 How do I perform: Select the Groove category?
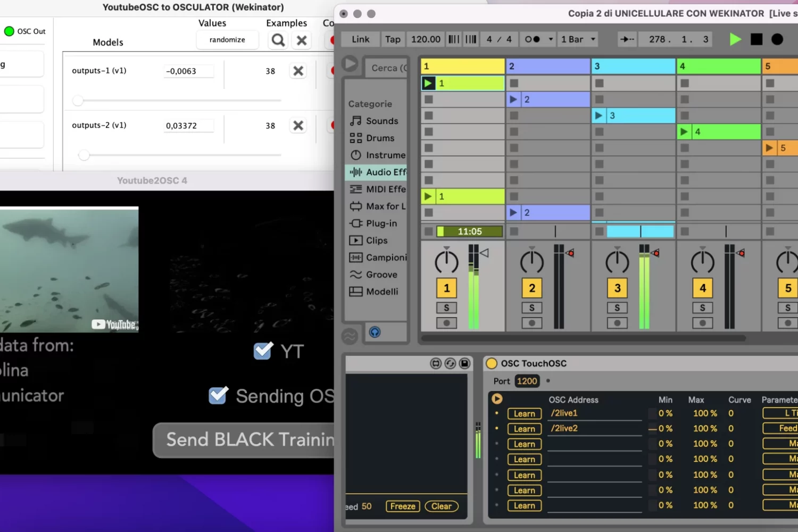[376, 275]
